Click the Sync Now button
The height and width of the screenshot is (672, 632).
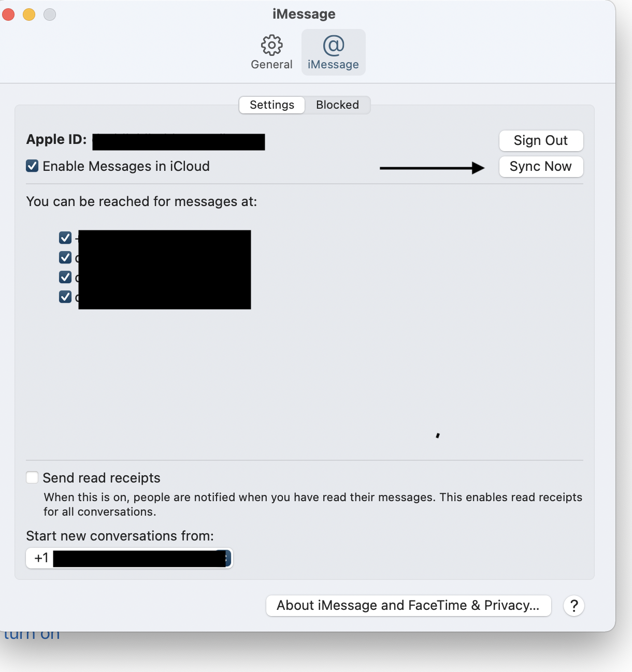coord(541,167)
